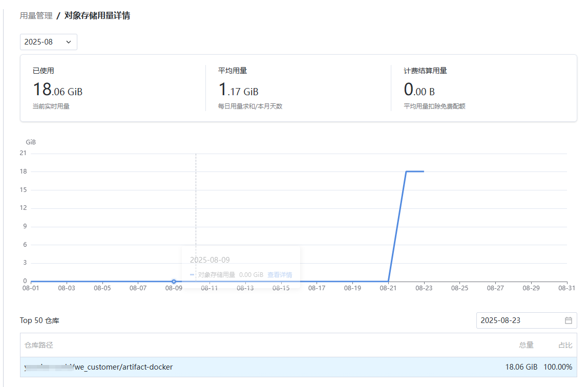The image size is (588, 387).
Task: Click the 对象存储用量 legend marker in tooltip
Action: [x=192, y=275]
